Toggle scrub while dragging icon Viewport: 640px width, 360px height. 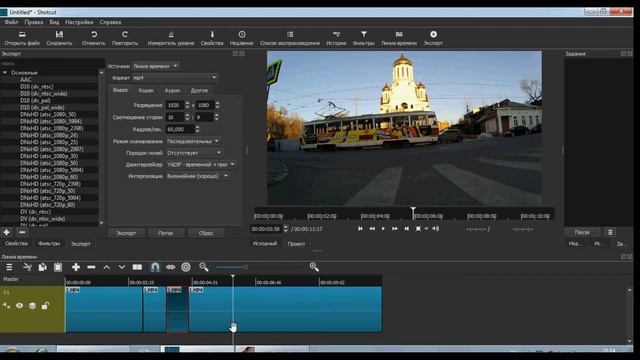170,267
